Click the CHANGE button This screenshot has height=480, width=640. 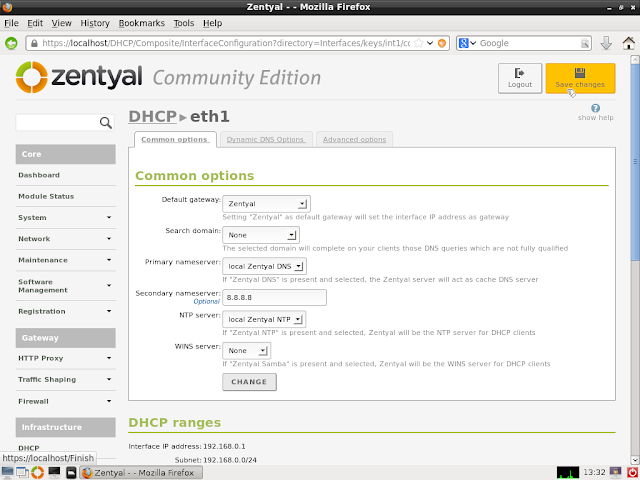[x=249, y=382]
